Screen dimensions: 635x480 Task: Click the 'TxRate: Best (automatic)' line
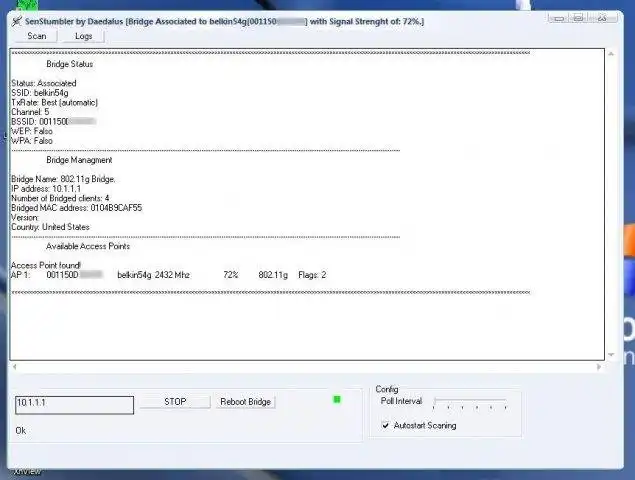pos(54,102)
